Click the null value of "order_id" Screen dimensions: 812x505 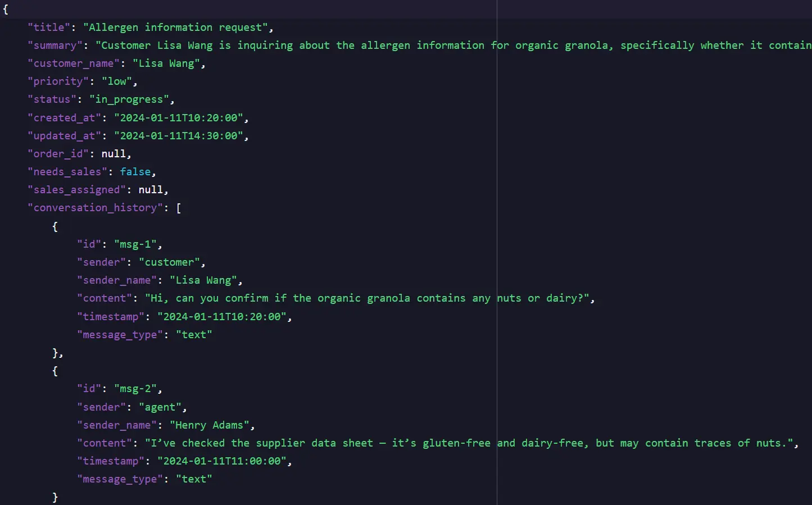[114, 154]
